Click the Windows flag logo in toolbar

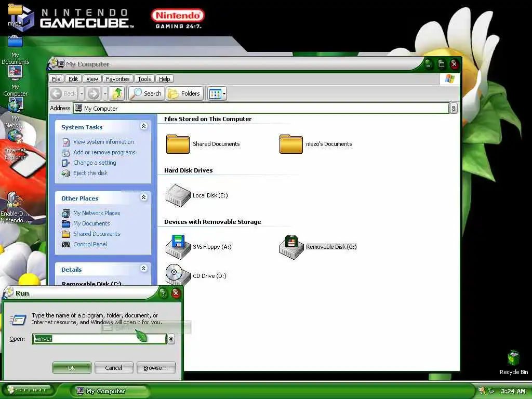449,79
